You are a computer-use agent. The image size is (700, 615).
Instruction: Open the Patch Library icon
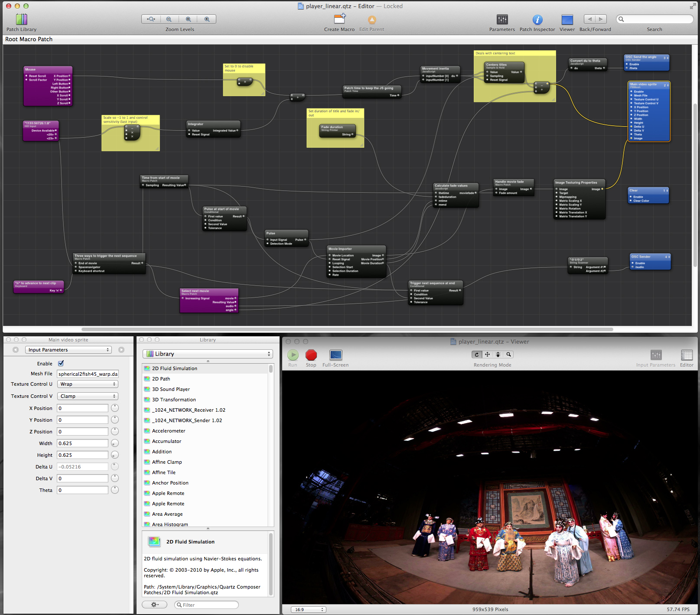click(x=21, y=20)
